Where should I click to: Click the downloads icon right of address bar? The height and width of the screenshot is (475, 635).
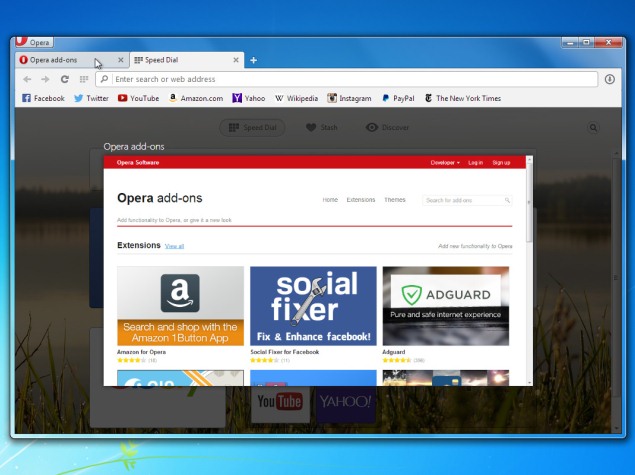click(610, 79)
